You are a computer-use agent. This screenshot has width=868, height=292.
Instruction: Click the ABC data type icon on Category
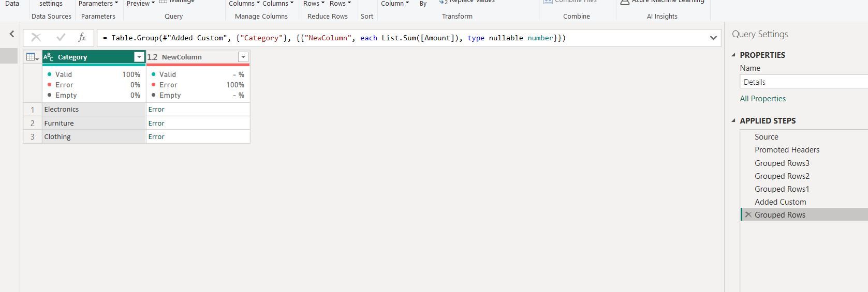pos(49,57)
